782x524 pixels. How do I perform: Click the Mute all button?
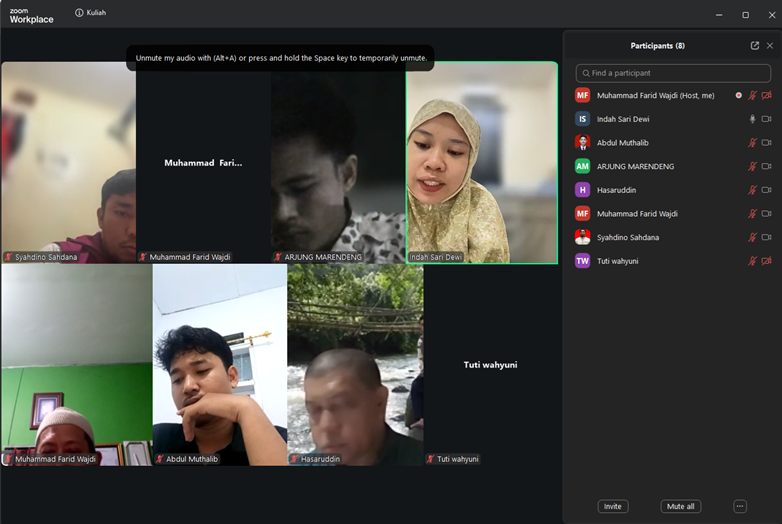coord(681,506)
